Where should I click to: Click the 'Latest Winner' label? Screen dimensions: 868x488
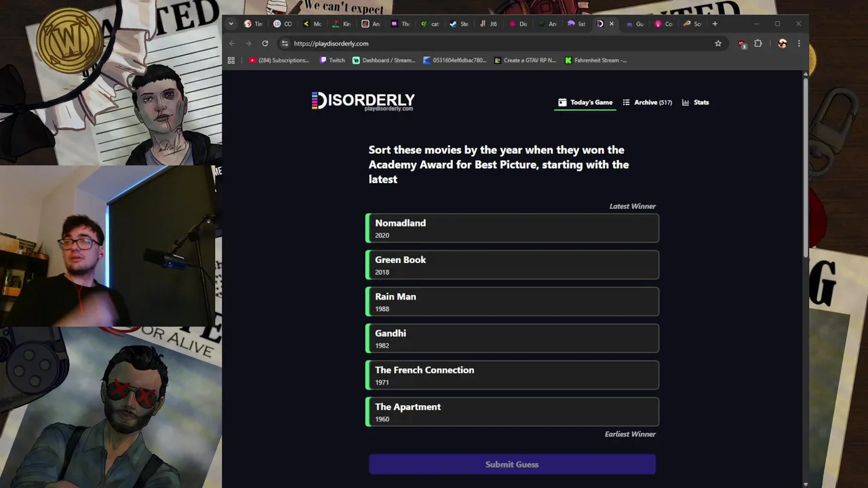(633, 206)
